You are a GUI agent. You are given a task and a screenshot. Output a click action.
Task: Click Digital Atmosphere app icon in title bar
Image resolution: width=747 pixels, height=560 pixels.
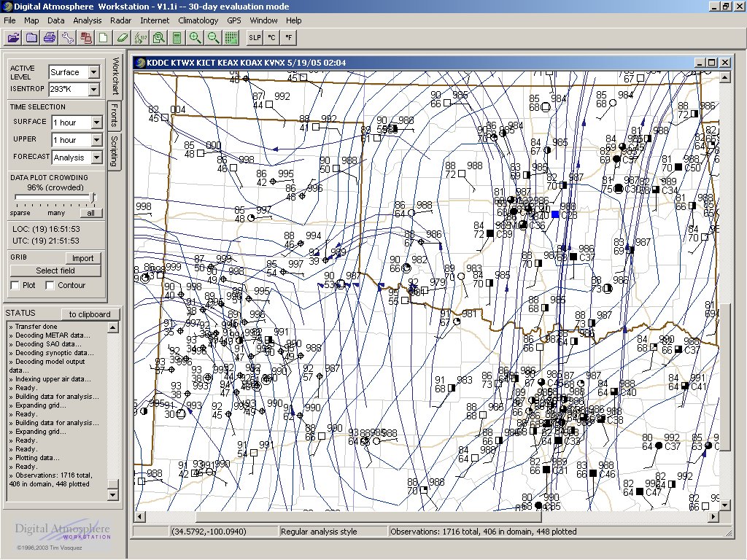click(x=7, y=7)
